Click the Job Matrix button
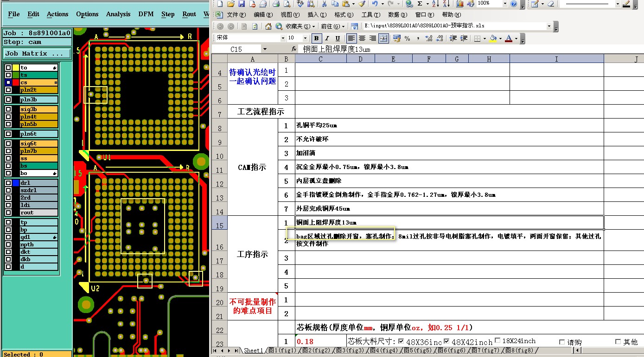Image resolution: width=644 pixels, height=357 pixels. pyautogui.click(x=37, y=54)
